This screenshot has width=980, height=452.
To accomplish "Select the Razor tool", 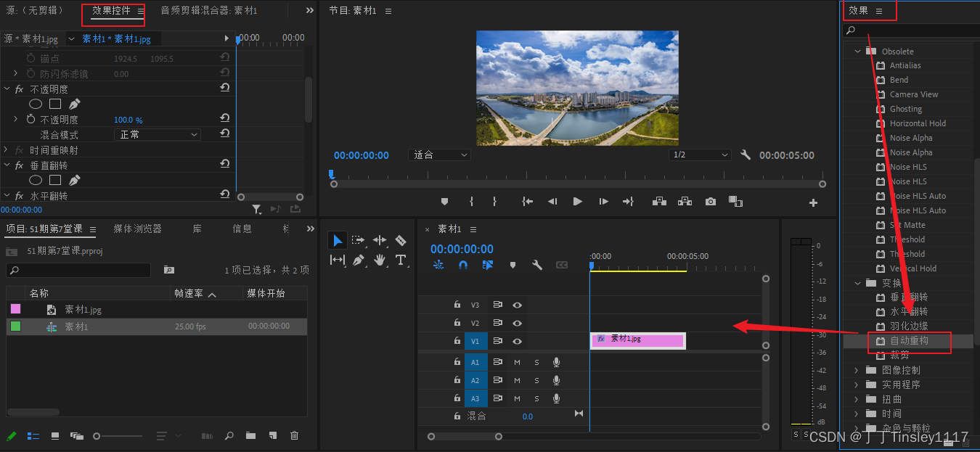I will 401,240.
